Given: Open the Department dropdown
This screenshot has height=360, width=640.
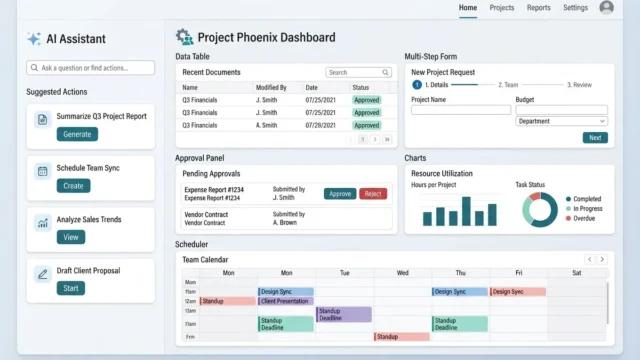Looking at the screenshot, I should [x=561, y=121].
